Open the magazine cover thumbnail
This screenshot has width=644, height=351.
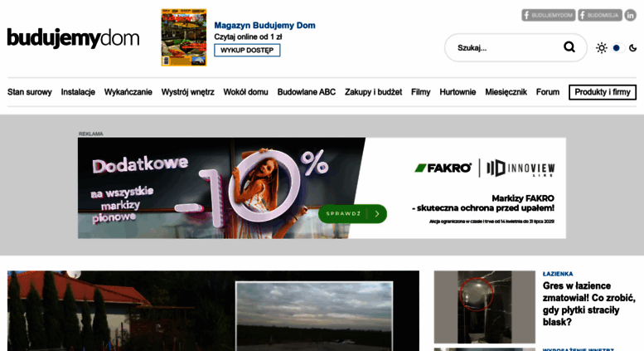[184, 37]
